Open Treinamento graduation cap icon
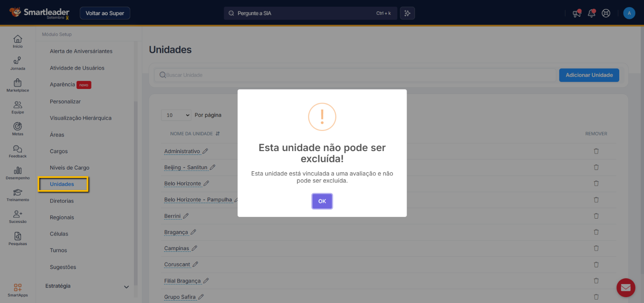 (18, 195)
